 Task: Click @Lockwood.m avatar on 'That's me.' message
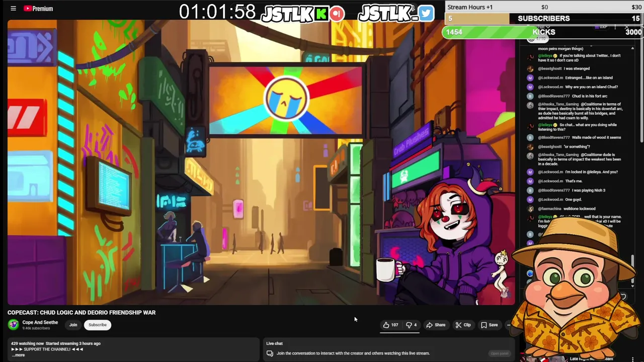click(530, 181)
